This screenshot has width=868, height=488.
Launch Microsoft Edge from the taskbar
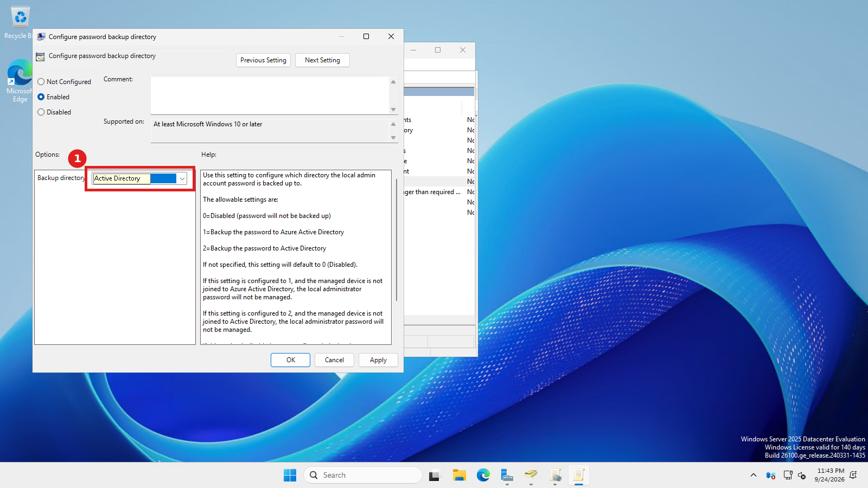(x=483, y=476)
